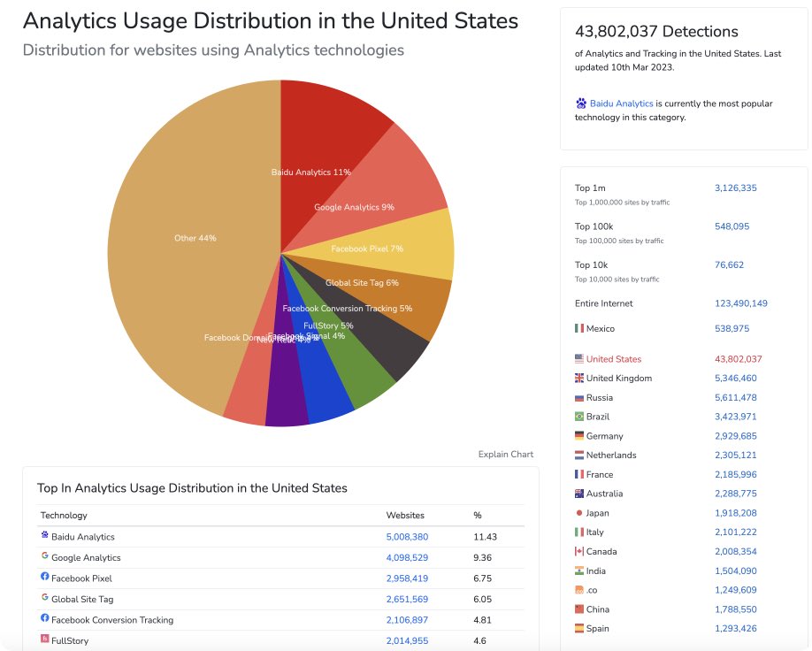This screenshot has height=651, width=812.
Task: Click the Baidu paw icon in the detections card
Action: tap(581, 103)
